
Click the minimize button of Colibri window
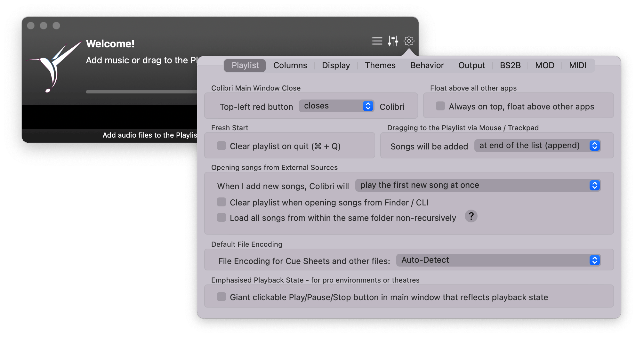tap(44, 26)
